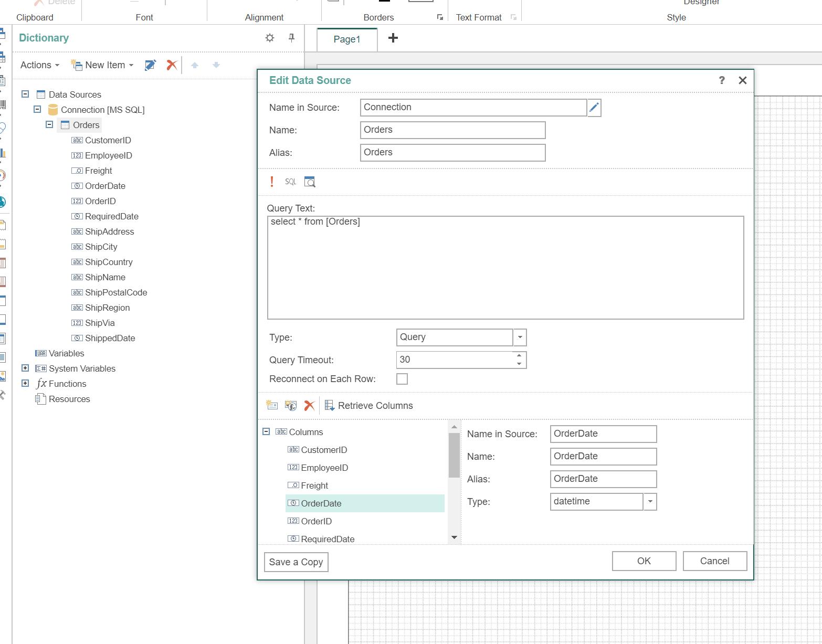This screenshot has width=822, height=644.
Task: Add a new calculated column
Action: click(x=291, y=405)
